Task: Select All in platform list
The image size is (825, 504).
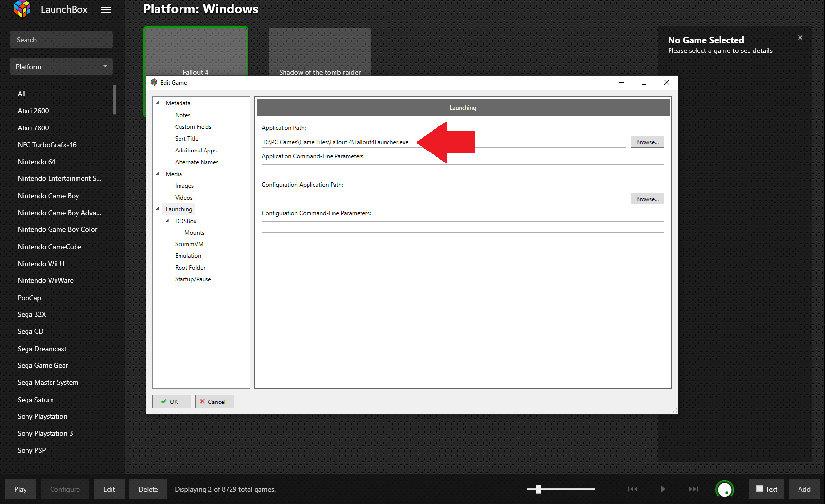Action: click(22, 94)
